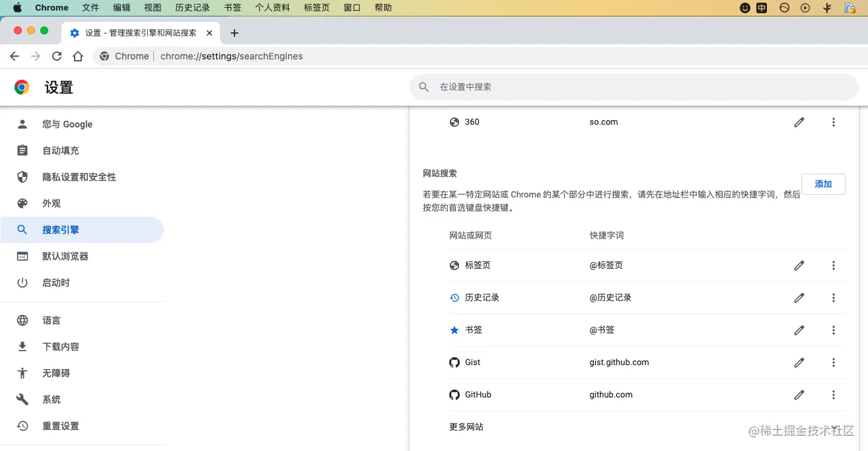Screen dimensions: 868x451
Task: Open more actions for 标签页 entry
Action: 834,265
